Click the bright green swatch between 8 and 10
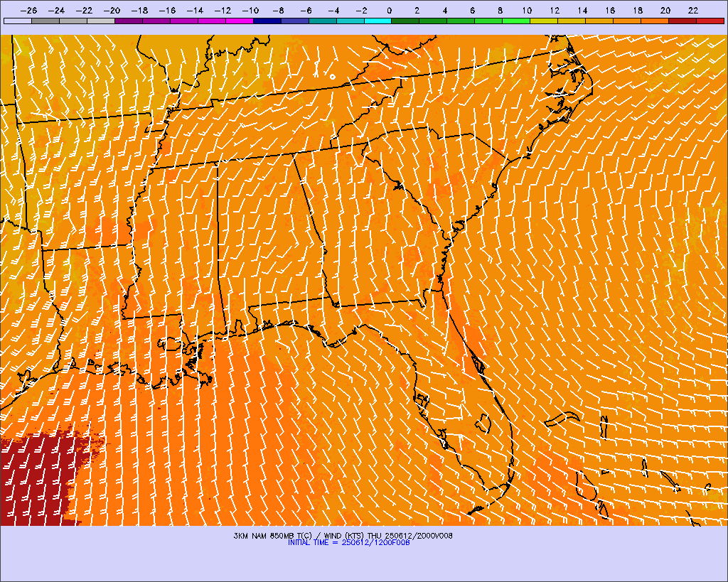 click(x=516, y=21)
